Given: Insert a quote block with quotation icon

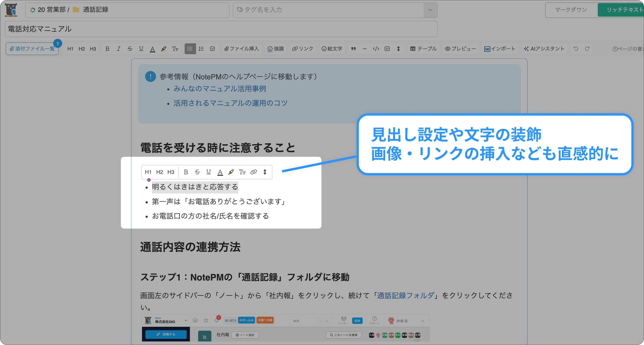Looking at the screenshot, I should point(353,49).
